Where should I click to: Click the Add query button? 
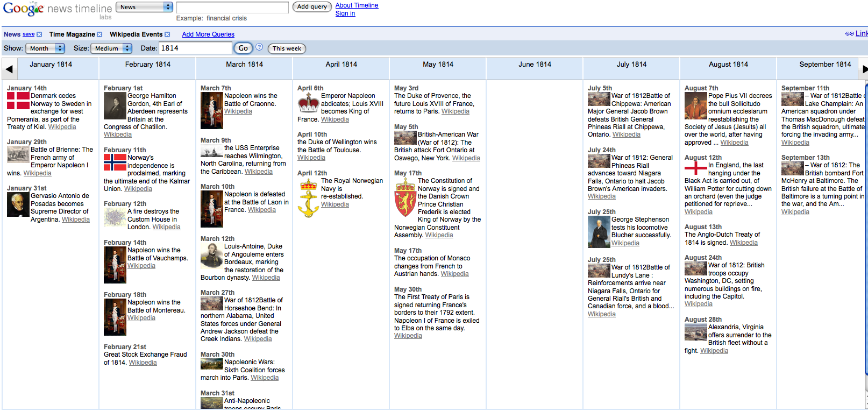point(312,7)
